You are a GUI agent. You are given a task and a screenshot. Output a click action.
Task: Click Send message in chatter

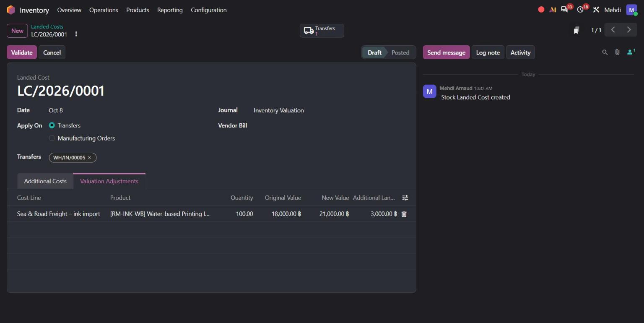click(x=446, y=52)
